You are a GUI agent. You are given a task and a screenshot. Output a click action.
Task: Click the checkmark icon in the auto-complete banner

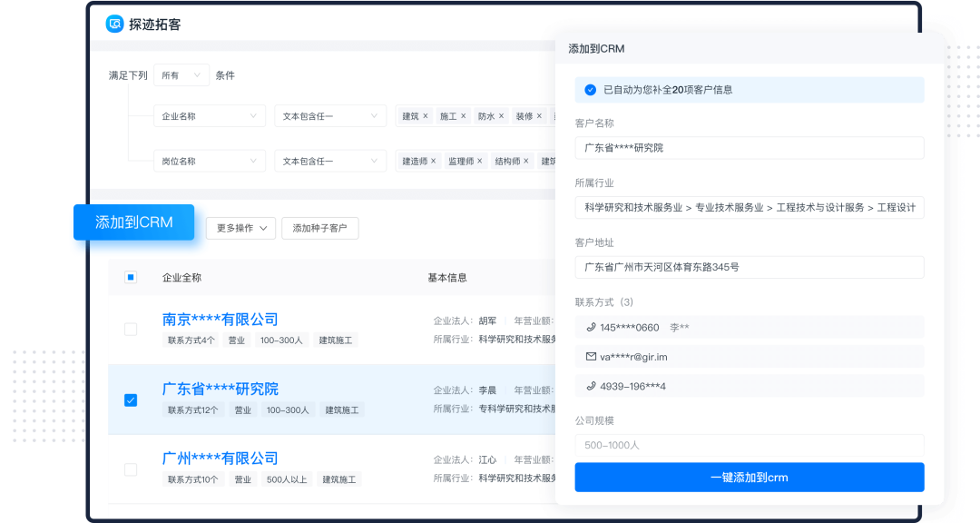[x=589, y=90]
